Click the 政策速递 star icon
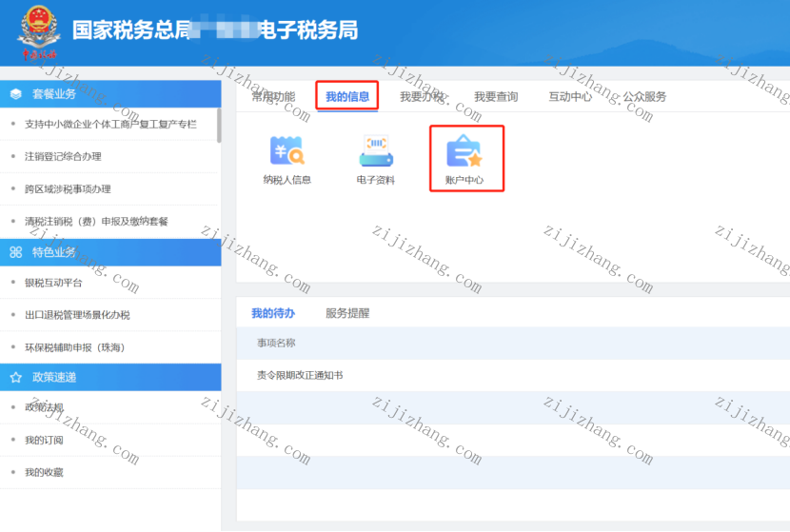Viewport: 790px width, 532px height. coord(15,377)
